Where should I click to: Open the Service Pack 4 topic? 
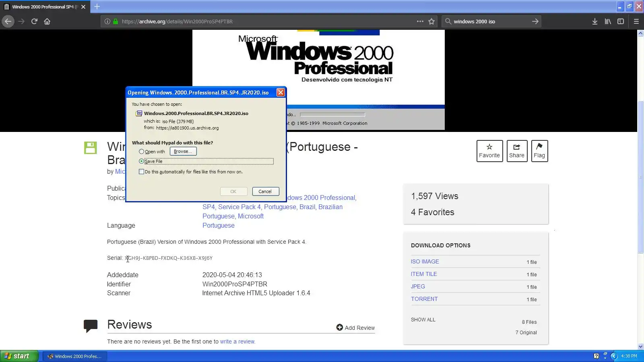(x=239, y=207)
